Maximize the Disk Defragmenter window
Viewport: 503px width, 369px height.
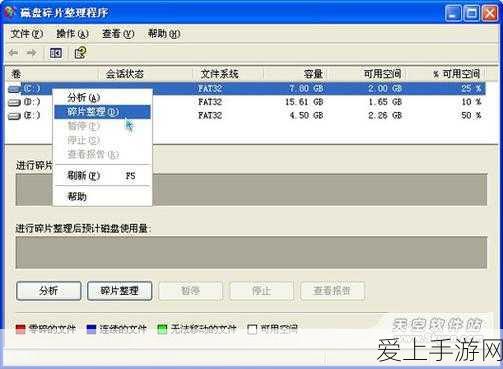click(x=472, y=14)
